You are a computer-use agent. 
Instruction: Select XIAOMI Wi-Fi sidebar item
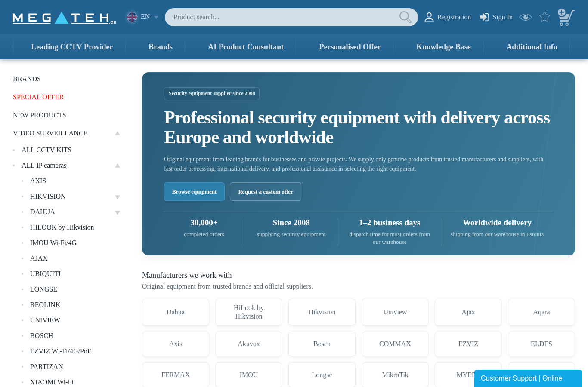52,382
